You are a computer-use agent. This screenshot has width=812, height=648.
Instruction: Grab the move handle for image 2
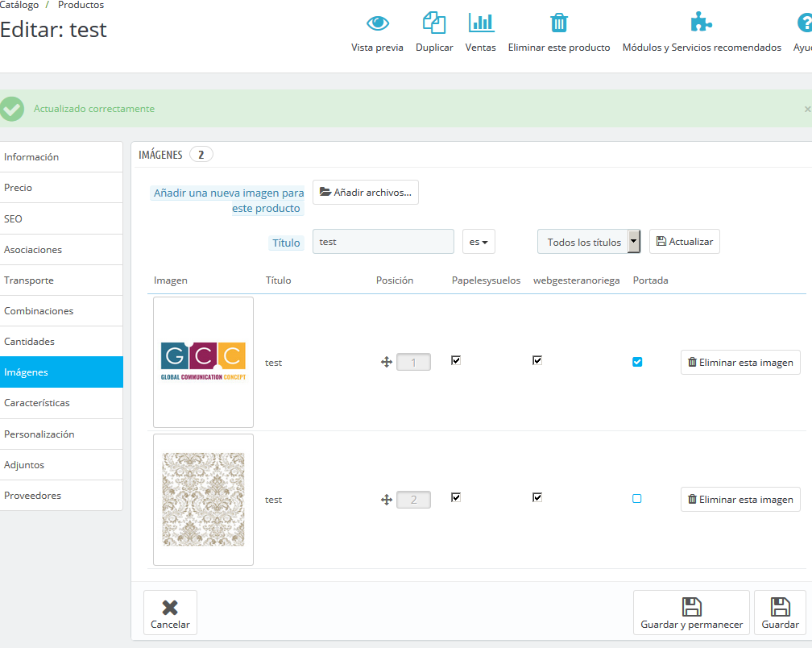(387, 500)
